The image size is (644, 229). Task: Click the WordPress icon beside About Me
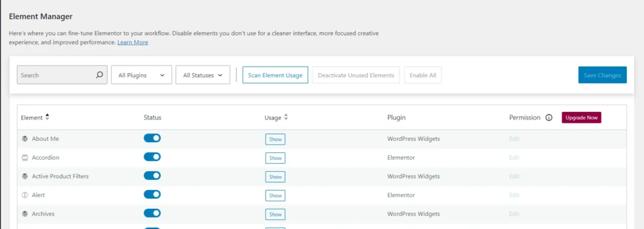coord(25,139)
